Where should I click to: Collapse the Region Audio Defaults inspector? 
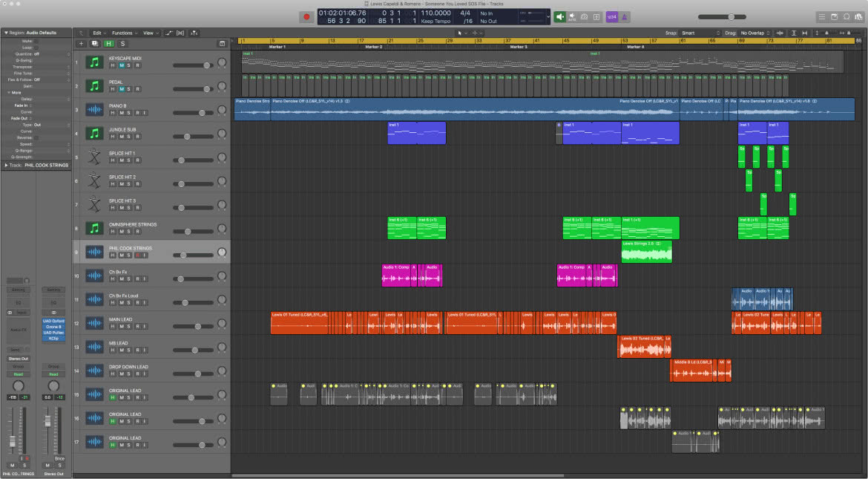pos(6,33)
